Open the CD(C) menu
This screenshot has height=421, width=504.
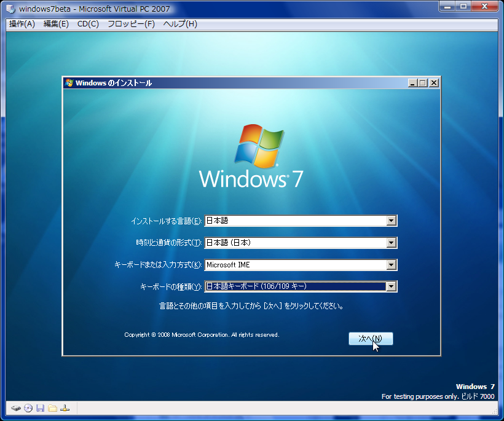[88, 24]
